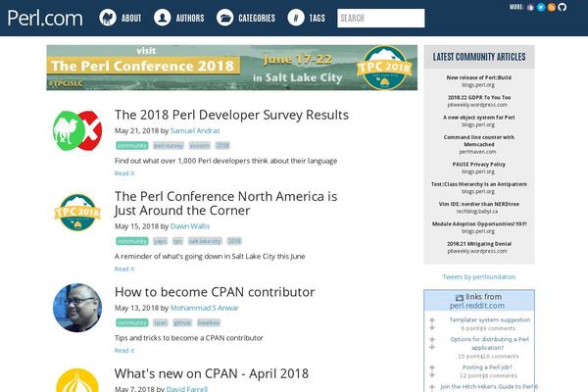Visit author Dawn Wallis's page
Viewport: 588px width, 392px height.
pyautogui.click(x=190, y=226)
